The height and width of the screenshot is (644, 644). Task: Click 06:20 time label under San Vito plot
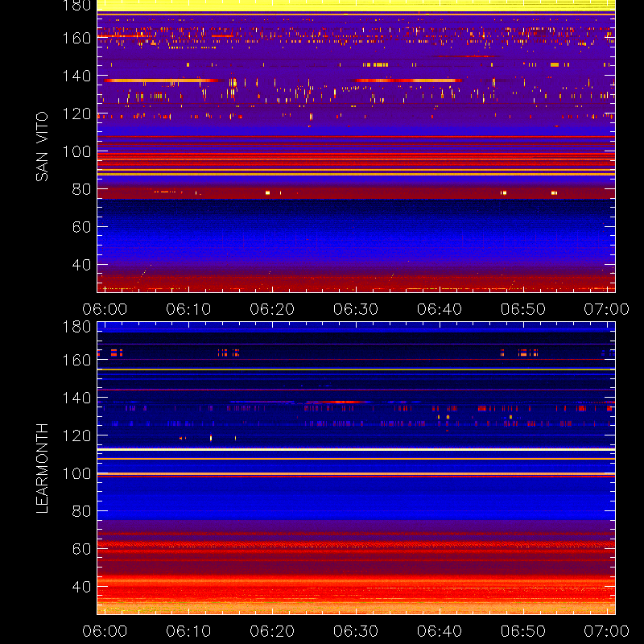tap(272, 309)
